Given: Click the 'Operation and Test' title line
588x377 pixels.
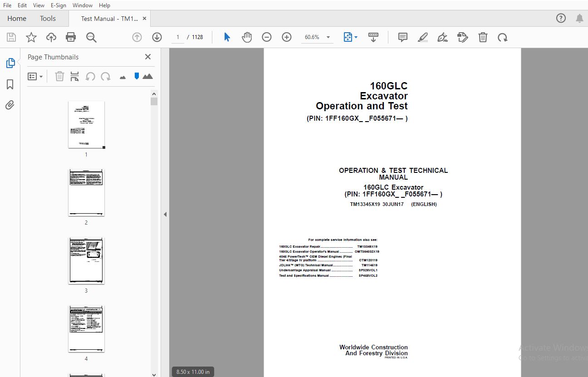Looking at the screenshot, I should tap(362, 106).
